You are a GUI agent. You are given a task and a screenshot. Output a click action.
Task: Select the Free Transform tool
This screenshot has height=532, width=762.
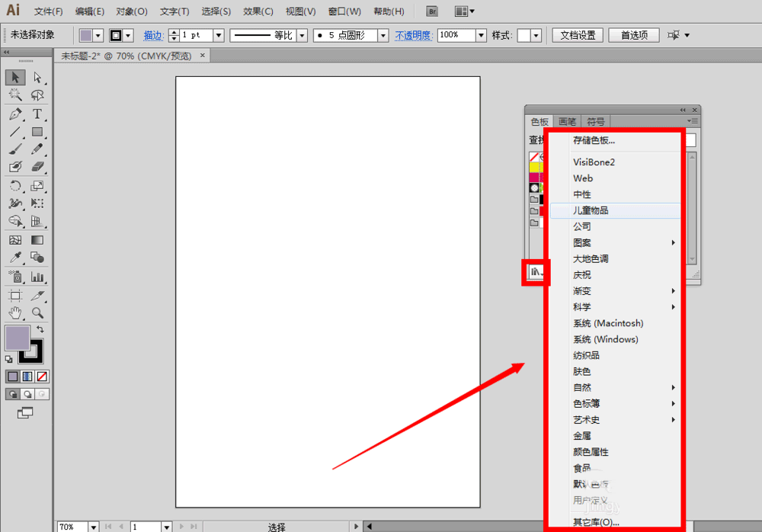click(37, 204)
